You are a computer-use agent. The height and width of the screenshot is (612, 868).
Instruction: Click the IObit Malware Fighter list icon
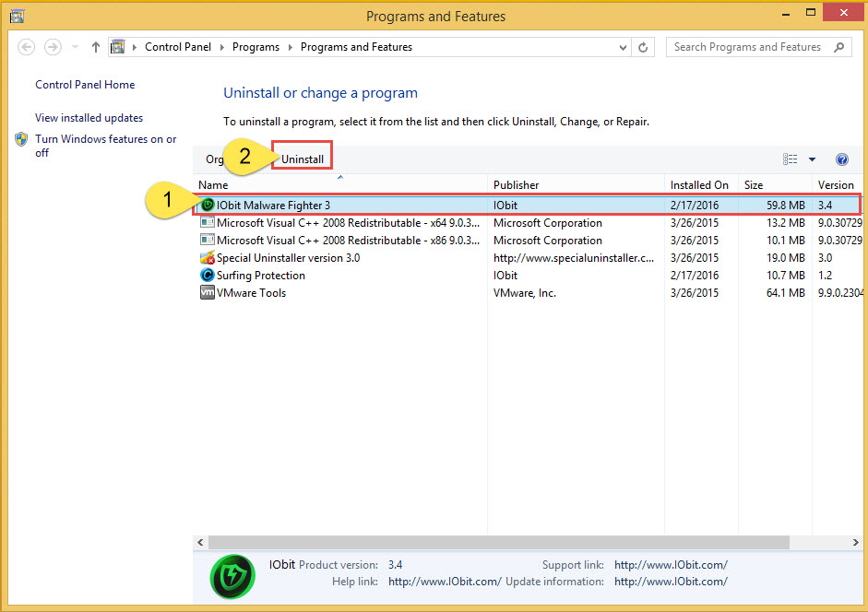(208, 206)
